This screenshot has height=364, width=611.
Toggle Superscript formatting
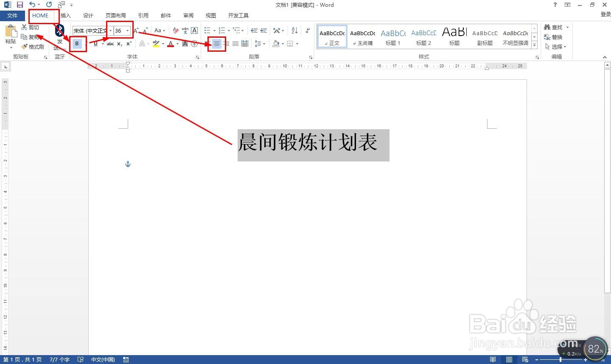pyautogui.click(x=129, y=43)
